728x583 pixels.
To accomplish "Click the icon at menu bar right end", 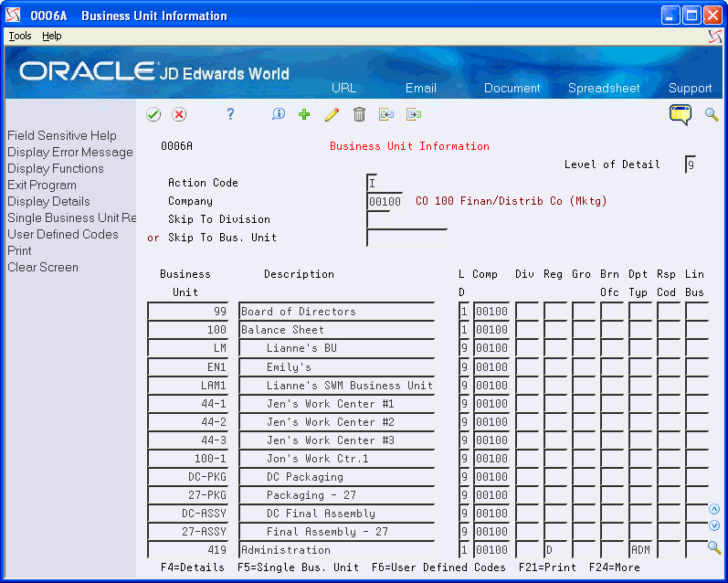I will click(x=715, y=37).
